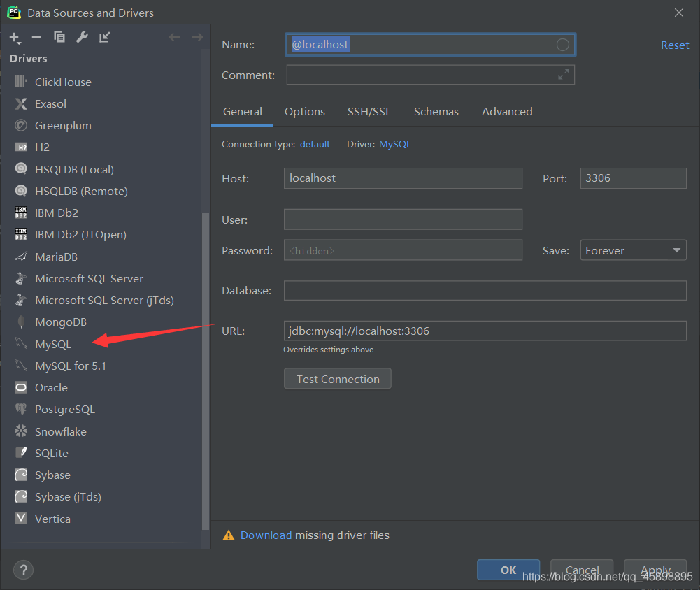700x590 pixels.
Task: Click the PostgreSQL elephant icon
Action: coord(20,409)
